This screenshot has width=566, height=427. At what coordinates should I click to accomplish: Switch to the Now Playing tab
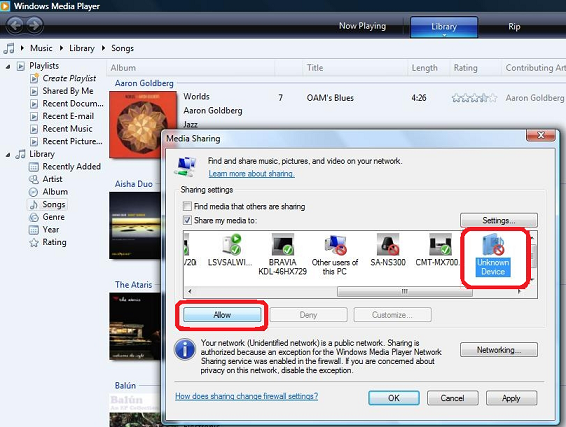tap(362, 26)
